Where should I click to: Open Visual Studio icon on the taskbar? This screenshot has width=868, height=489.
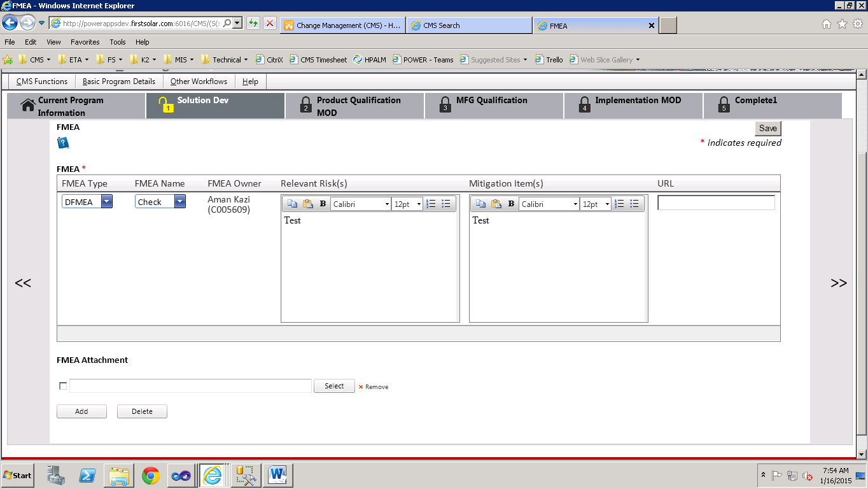coord(181,476)
